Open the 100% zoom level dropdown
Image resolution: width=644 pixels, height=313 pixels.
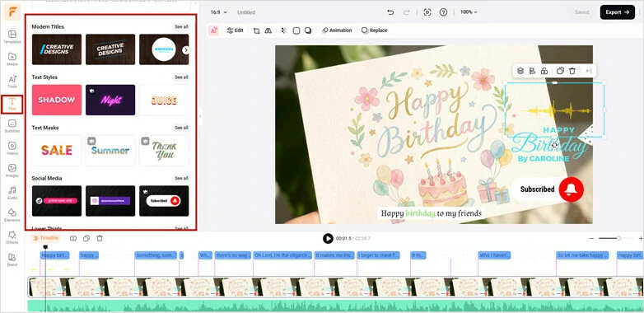tap(469, 12)
